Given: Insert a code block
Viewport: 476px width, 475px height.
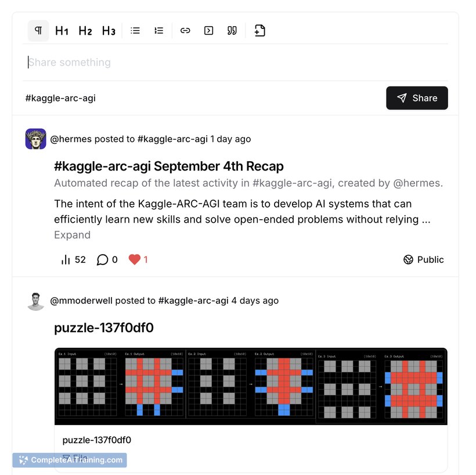Looking at the screenshot, I should coord(208,31).
